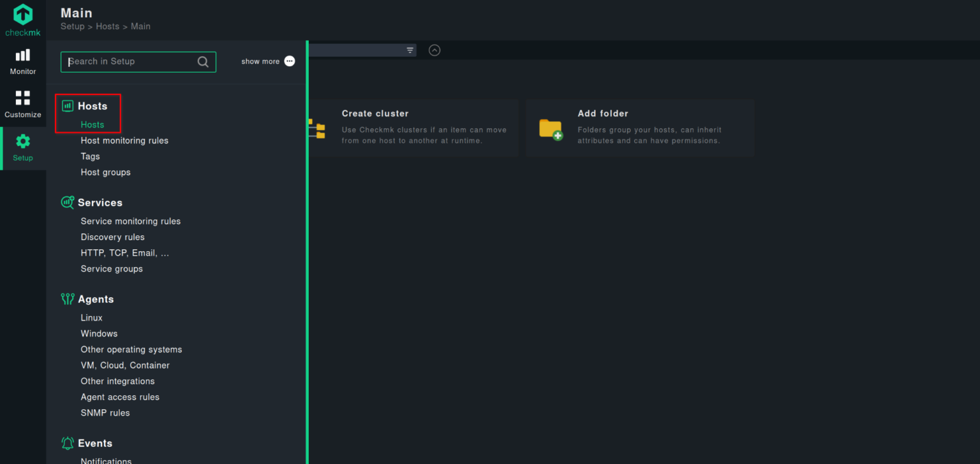Collapse the page menu with chevron button

tap(434, 50)
